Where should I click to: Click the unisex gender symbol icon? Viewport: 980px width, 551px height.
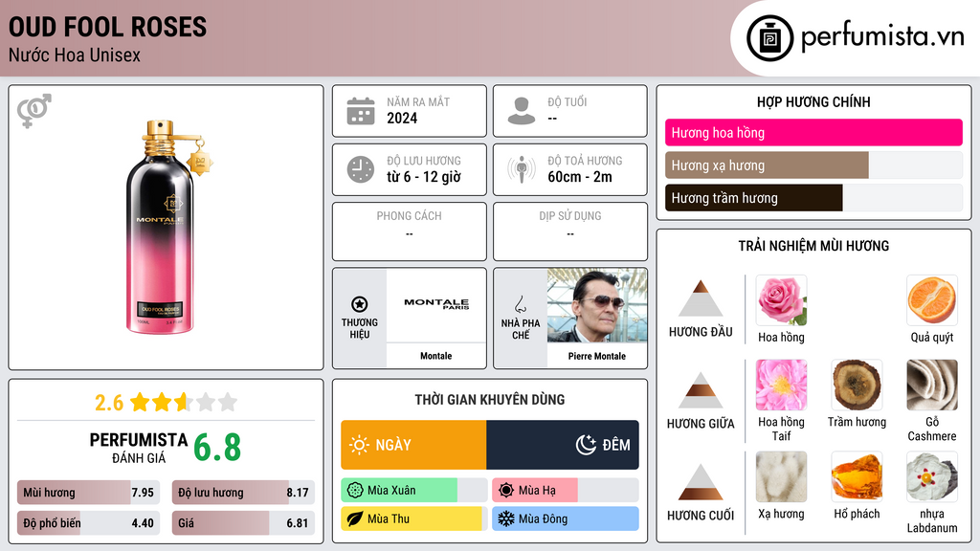coord(34,111)
